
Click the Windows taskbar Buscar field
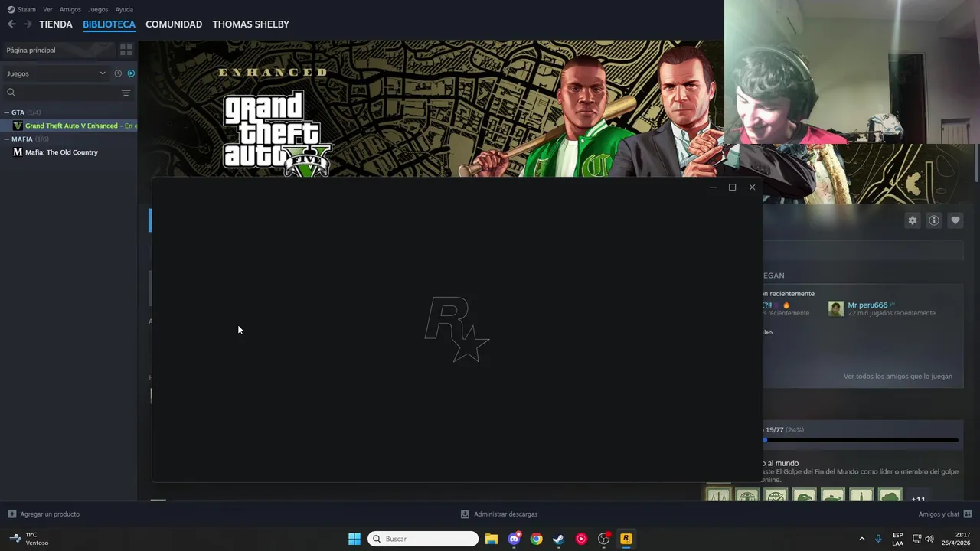coord(423,539)
